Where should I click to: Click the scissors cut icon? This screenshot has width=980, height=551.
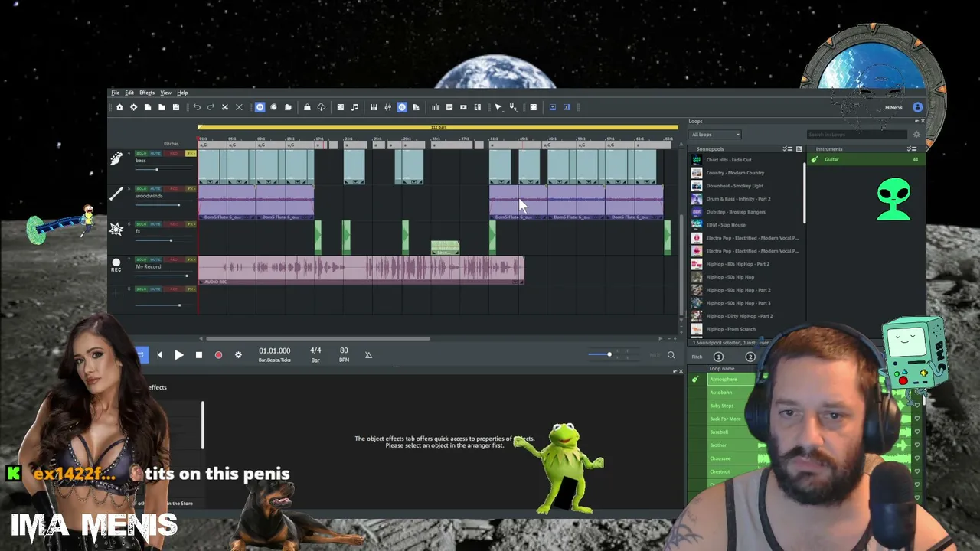(x=224, y=107)
